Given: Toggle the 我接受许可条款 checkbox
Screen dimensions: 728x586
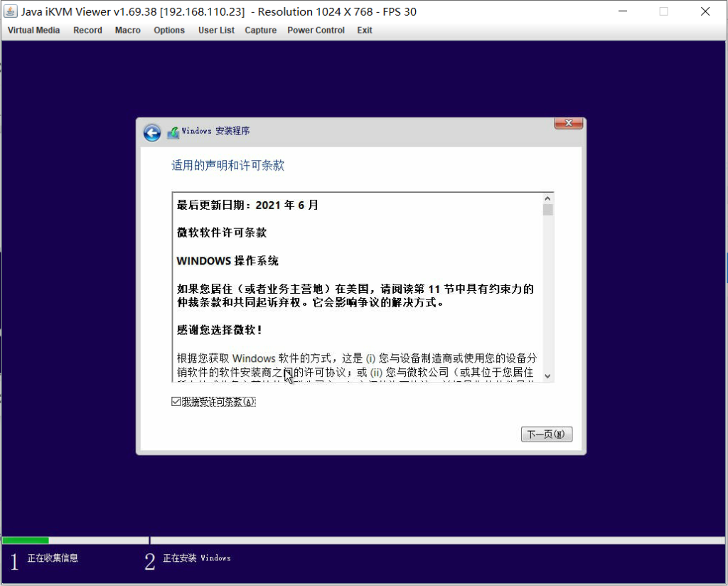Looking at the screenshot, I should (x=176, y=402).
